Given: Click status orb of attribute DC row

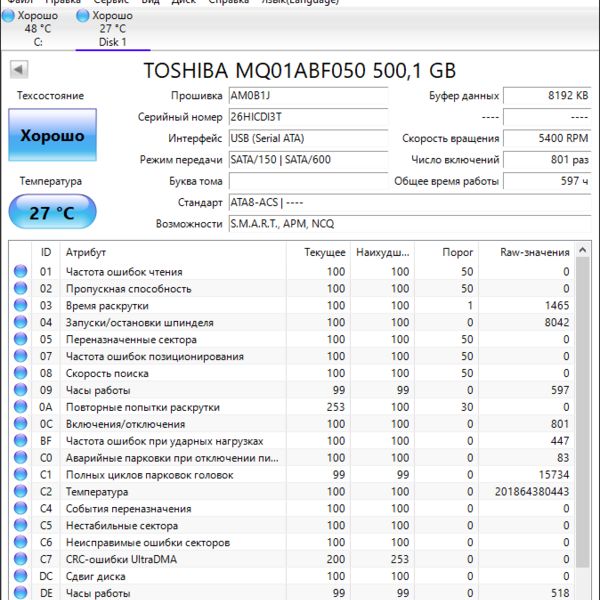Looking at the screenshot, I should coord(21,576).
